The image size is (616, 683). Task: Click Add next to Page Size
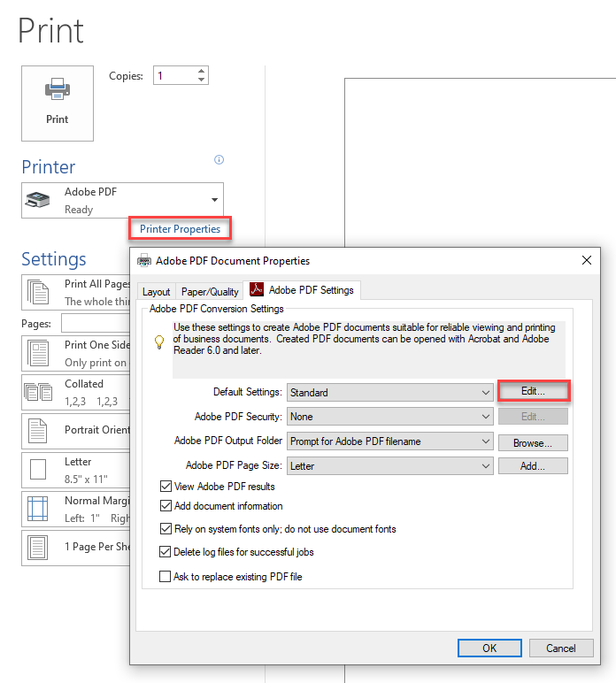(533, 466)
